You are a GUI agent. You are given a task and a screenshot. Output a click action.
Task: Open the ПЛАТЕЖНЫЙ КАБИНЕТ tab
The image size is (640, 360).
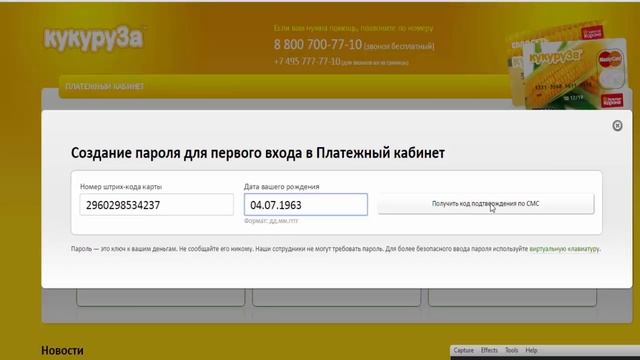(105, 87)
